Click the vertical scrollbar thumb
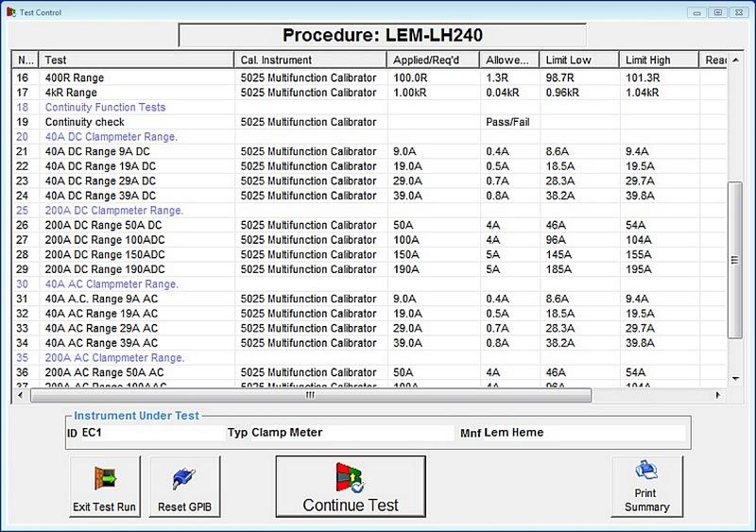 tap(735, 261)
